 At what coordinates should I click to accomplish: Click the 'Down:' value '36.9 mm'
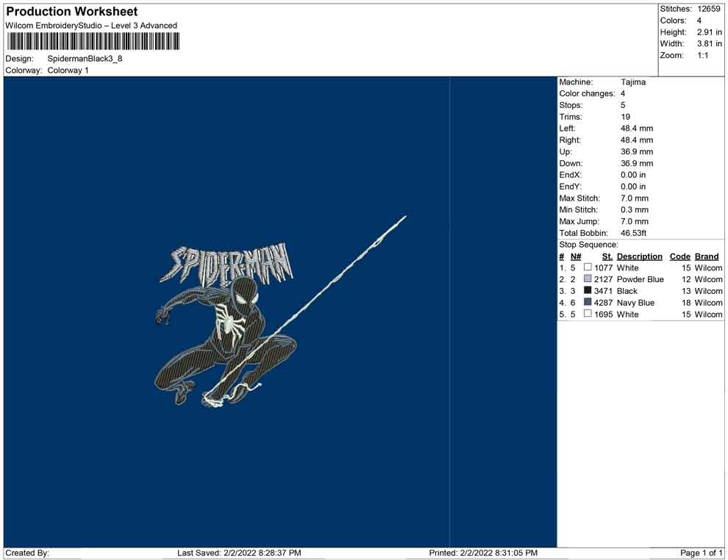click(637, 163)
